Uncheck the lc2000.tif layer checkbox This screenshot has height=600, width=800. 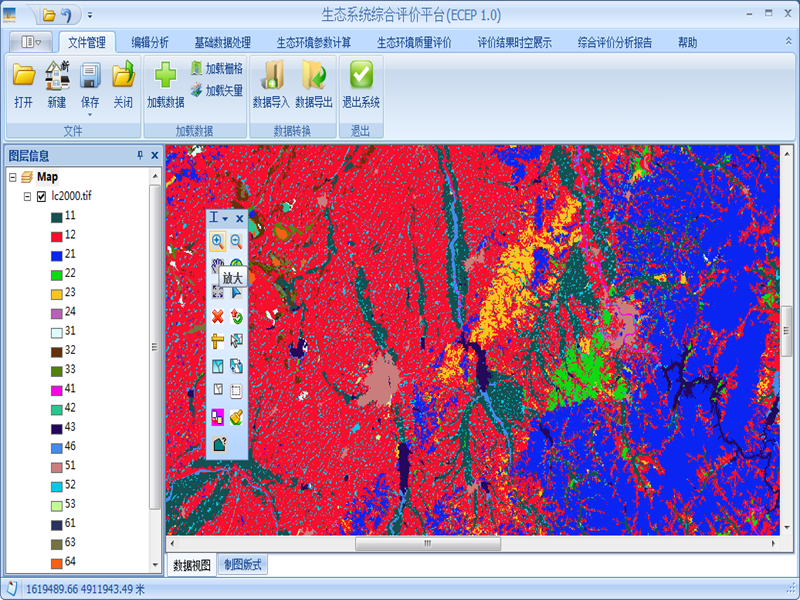coord(41,196)
